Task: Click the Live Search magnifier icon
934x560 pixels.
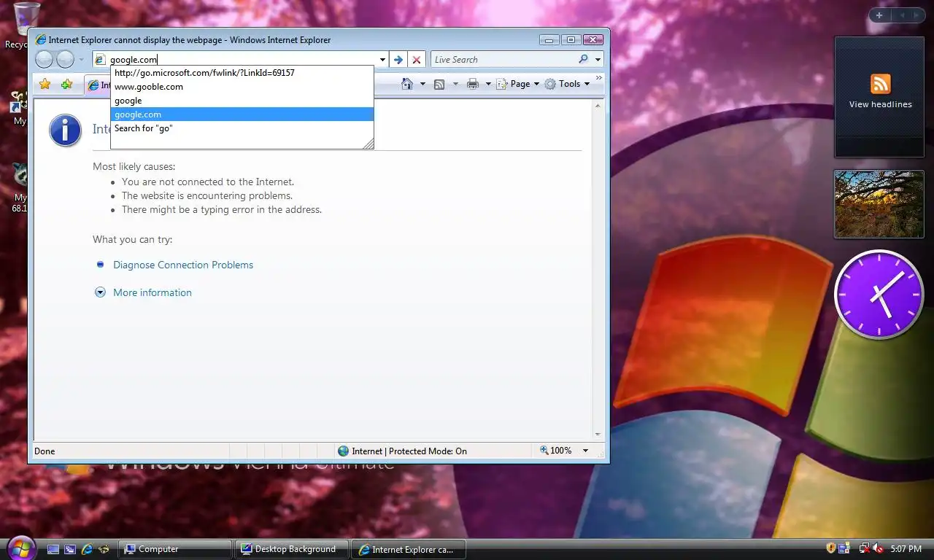Action: coord(583,59)
